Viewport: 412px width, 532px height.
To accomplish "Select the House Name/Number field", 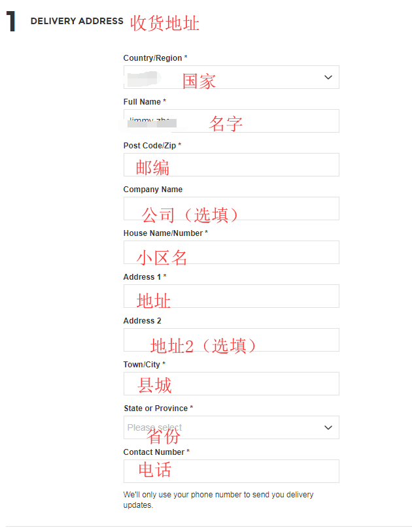I will click(x=231, y=252).
